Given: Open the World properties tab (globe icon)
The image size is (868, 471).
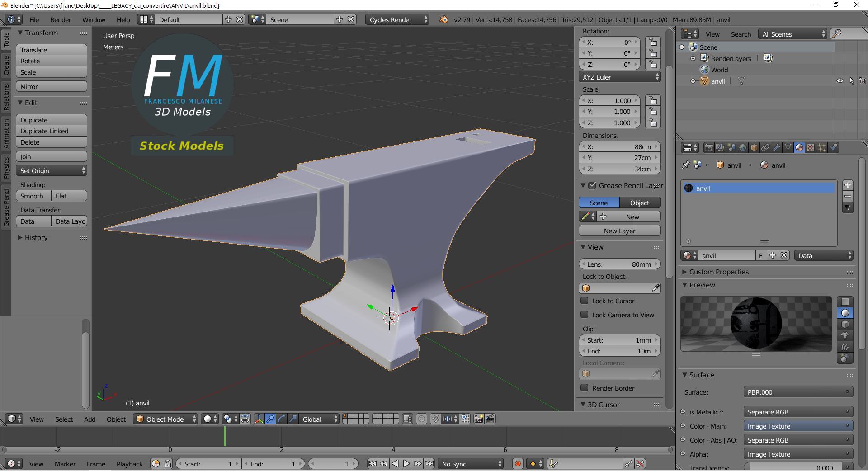Looking at the screenshot, I should [743, 148].
